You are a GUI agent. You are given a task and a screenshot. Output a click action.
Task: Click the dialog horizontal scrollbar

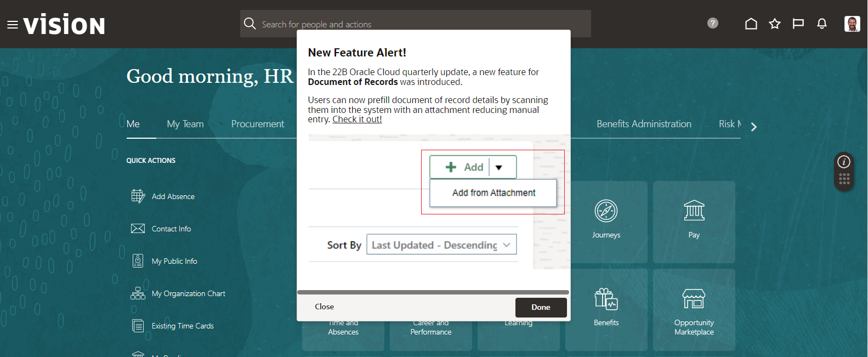point(433,292)
